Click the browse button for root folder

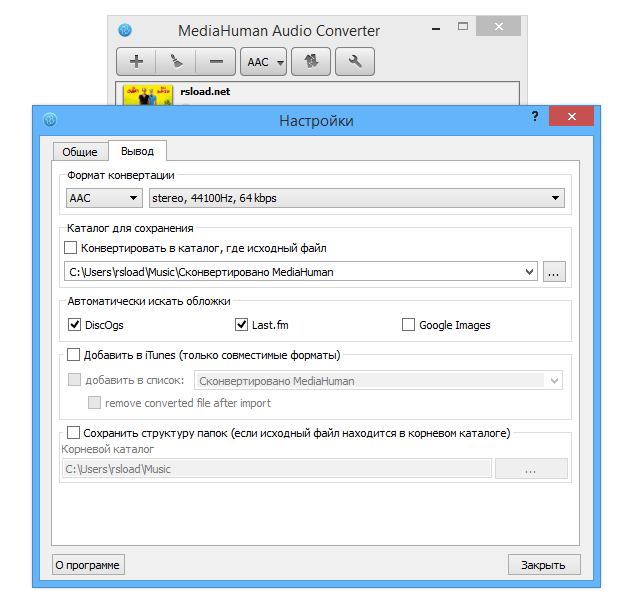[531, 469]
